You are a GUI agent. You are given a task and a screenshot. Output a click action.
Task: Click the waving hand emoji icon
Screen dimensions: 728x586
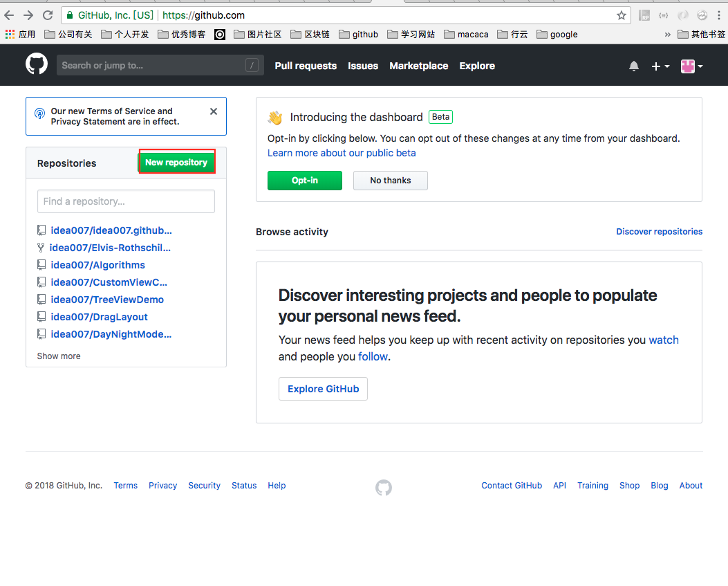(x=275, y=118)
